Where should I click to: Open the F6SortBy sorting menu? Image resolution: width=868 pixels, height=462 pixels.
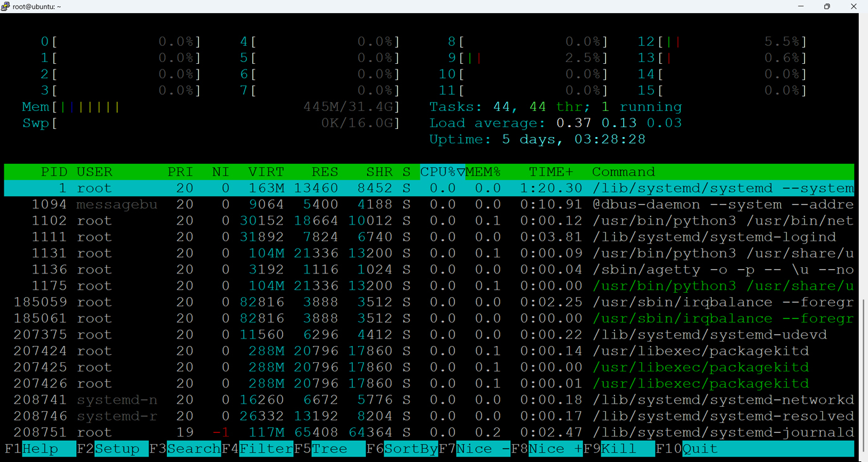tap(403, 448)
